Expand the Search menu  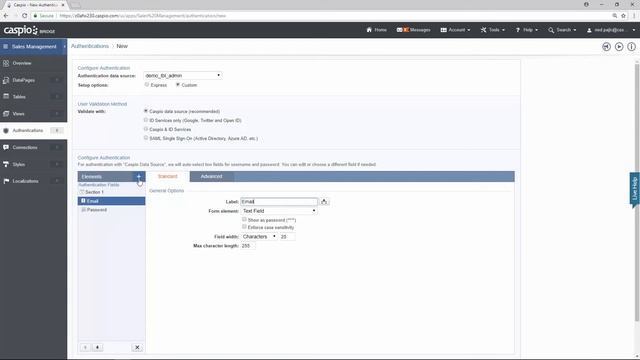(562, 30)
